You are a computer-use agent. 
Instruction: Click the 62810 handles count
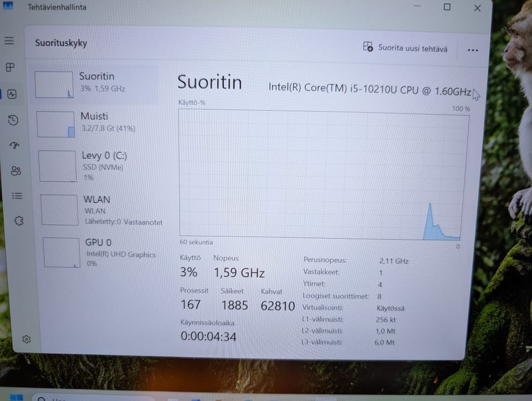point(278,306)
